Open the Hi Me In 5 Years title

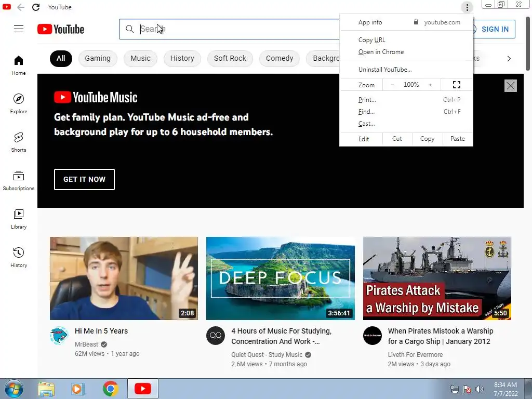click(x=101, y=331)
